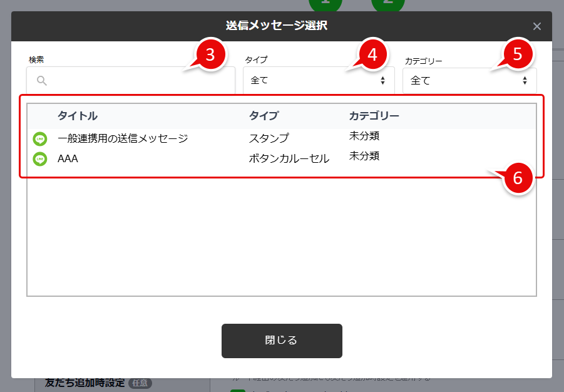Click the タイプ column header in table

264,116
